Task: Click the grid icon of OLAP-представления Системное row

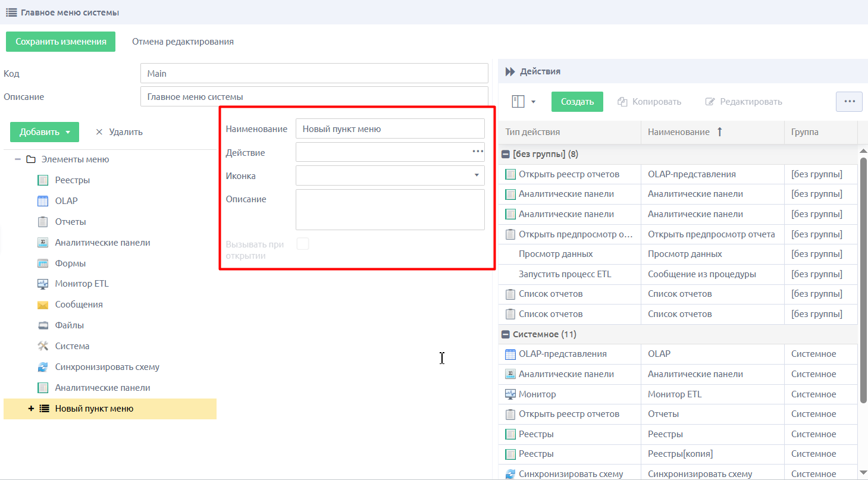Action: click(510, 354)
